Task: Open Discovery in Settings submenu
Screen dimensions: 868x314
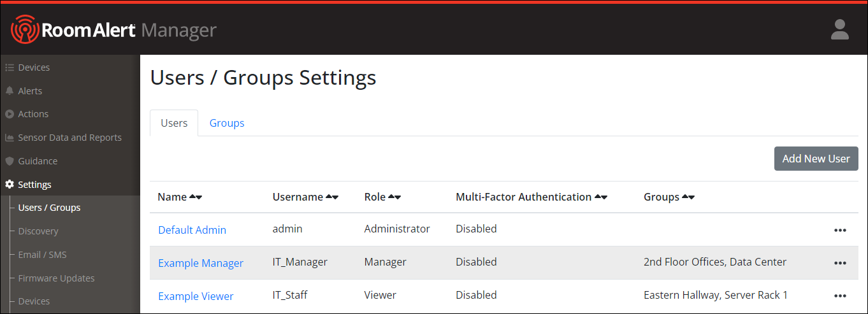Action: (38, 231)
